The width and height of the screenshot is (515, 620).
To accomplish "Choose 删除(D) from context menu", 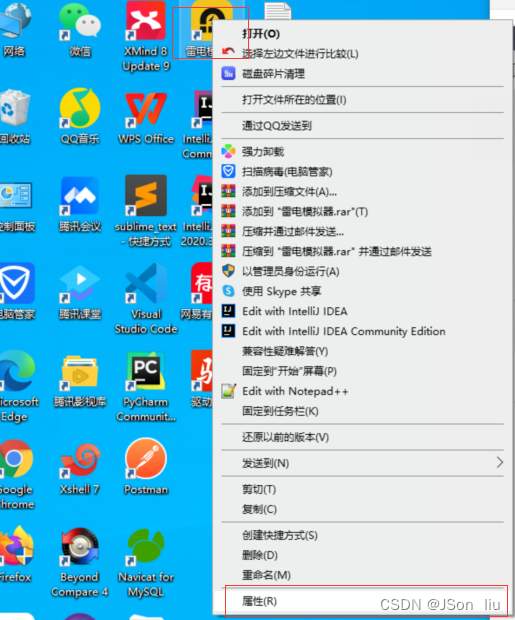I will coord(259,555).
